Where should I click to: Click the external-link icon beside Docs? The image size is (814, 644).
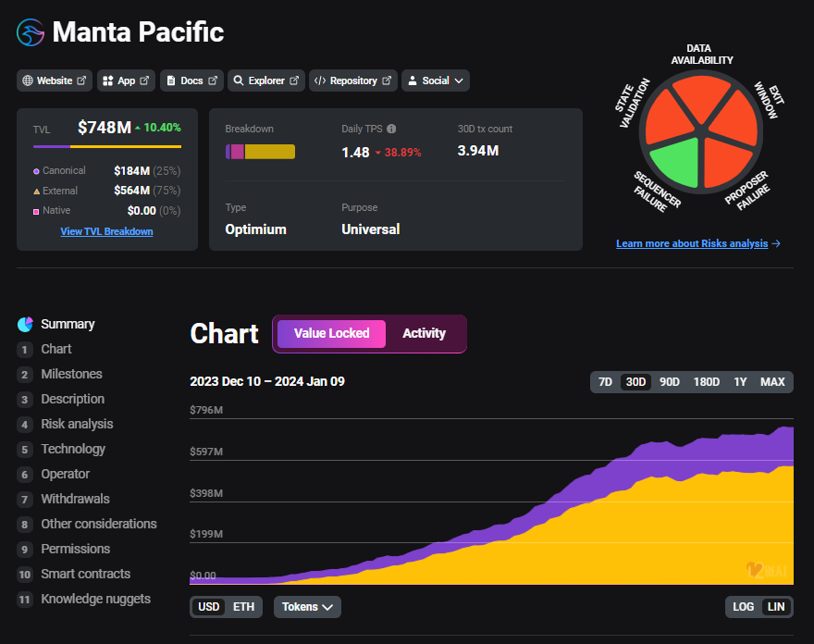pos(213,80)
